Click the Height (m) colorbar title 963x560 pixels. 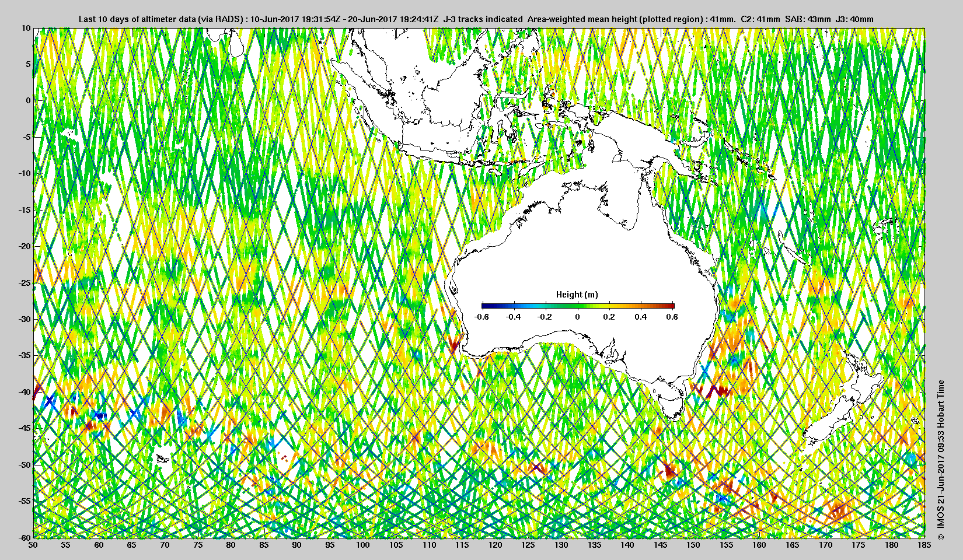[577, 295]
